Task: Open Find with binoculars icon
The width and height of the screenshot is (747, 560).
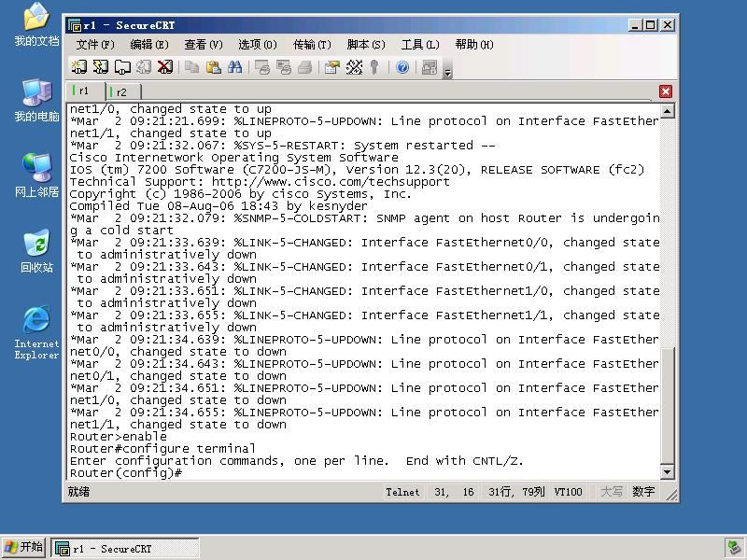Action: 235,67
